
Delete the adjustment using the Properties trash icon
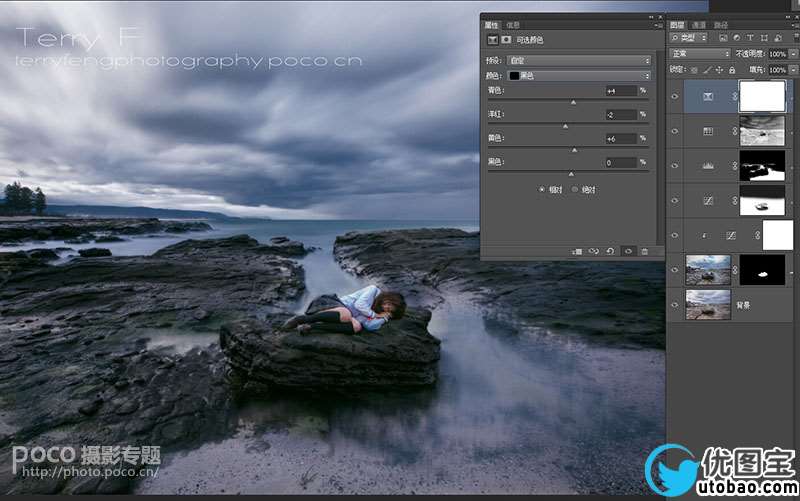644,252
